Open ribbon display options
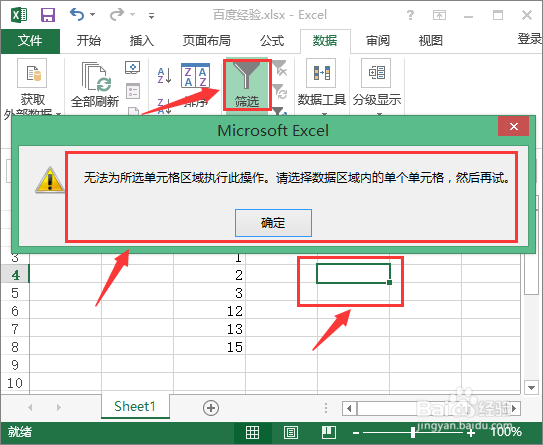Image resolution: width=543 pixels, height=445 pixels. coord(439,15)
